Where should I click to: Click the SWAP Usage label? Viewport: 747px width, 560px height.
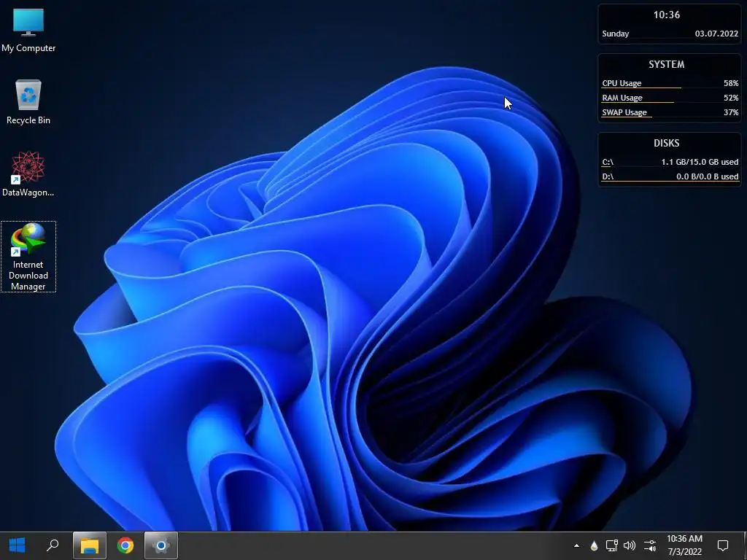click(624, 112)
